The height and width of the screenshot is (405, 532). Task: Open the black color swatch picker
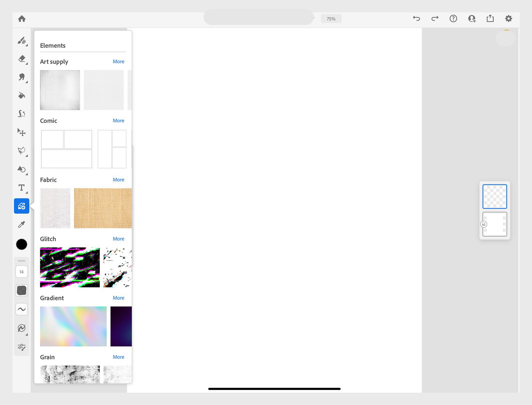[x=21, y=244]
